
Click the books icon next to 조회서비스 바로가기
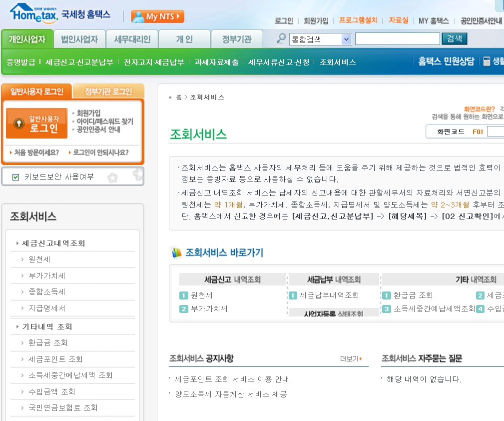pyautogui.click(x=176, y=252)
